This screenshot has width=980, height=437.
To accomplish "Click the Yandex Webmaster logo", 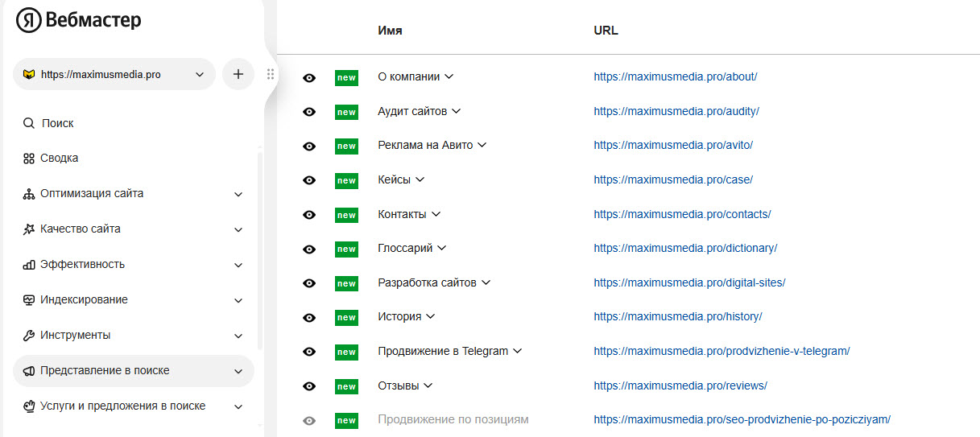I will [79, 20].
